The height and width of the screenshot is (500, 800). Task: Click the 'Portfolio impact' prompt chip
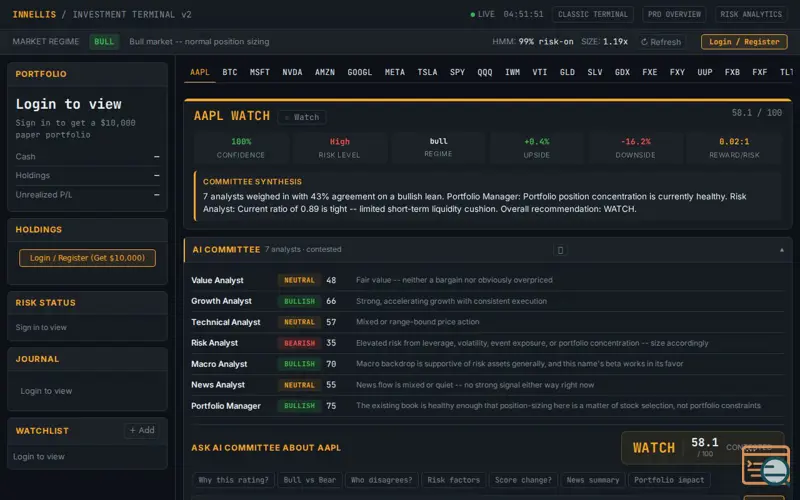[669, 480]
